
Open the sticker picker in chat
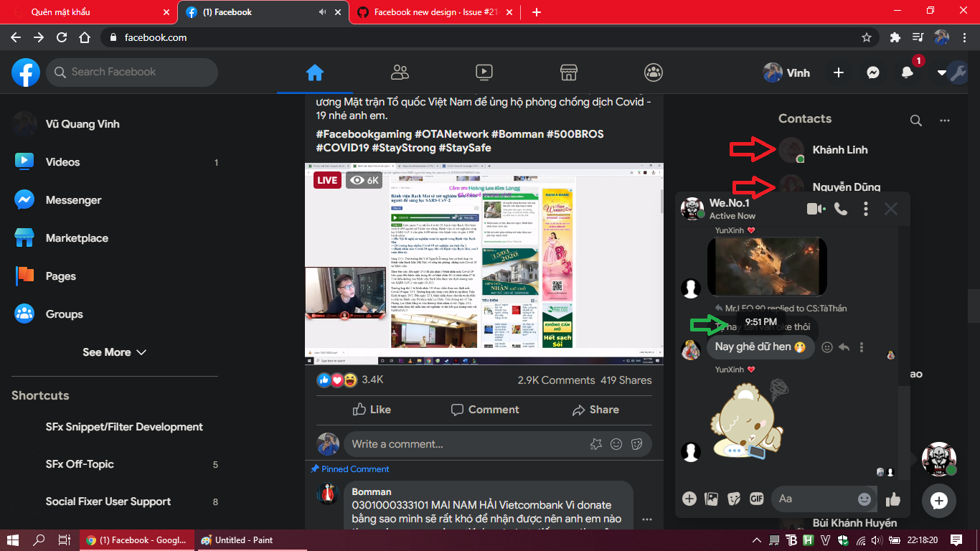click(x=734, y=498)
